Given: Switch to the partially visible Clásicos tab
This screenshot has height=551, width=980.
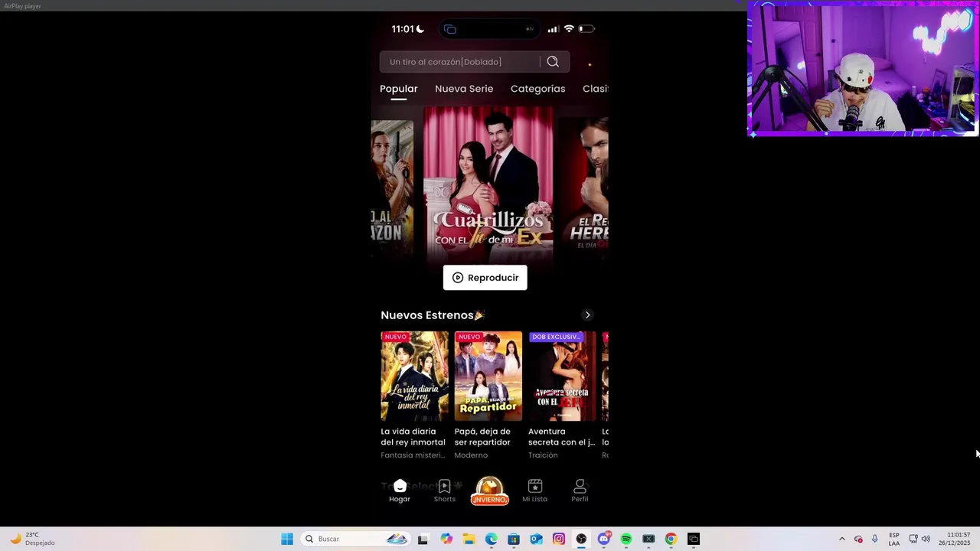Looking at the screenshot, I should [596, 89].
